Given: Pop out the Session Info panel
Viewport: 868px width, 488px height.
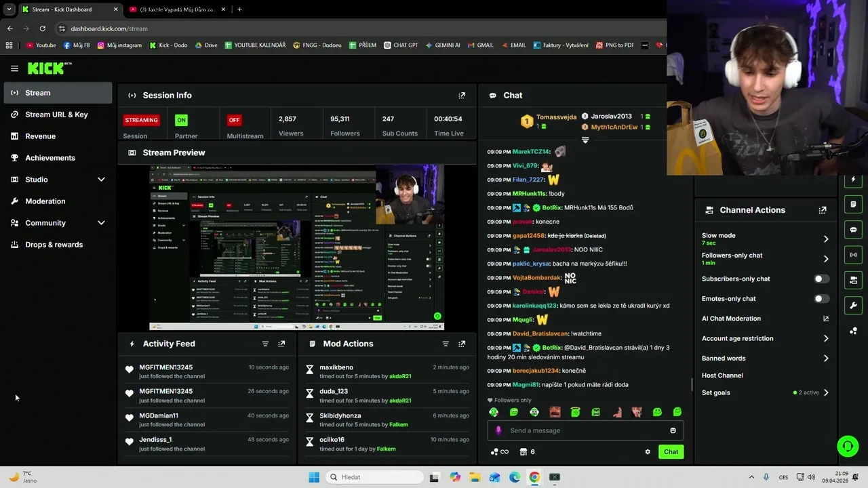Looking at the screenshot, I should click(x=462, y=96).
